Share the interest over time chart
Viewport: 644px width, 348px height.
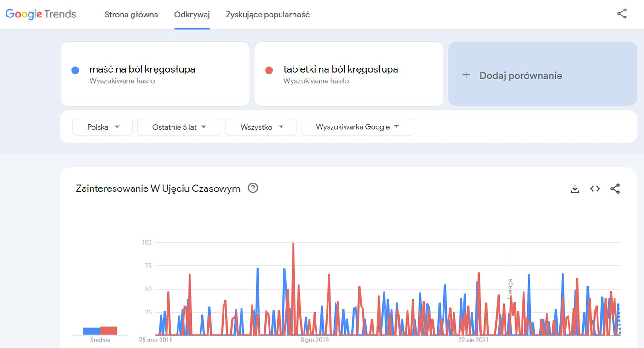615,188
